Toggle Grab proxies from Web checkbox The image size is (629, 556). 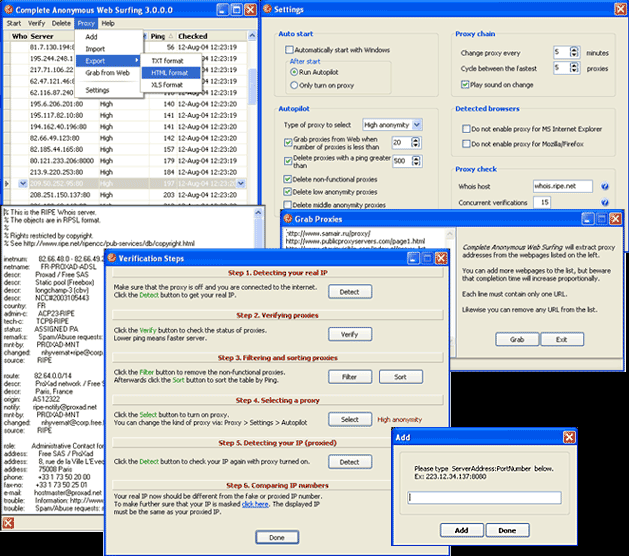pyautogui.click(x=288, y=142)
